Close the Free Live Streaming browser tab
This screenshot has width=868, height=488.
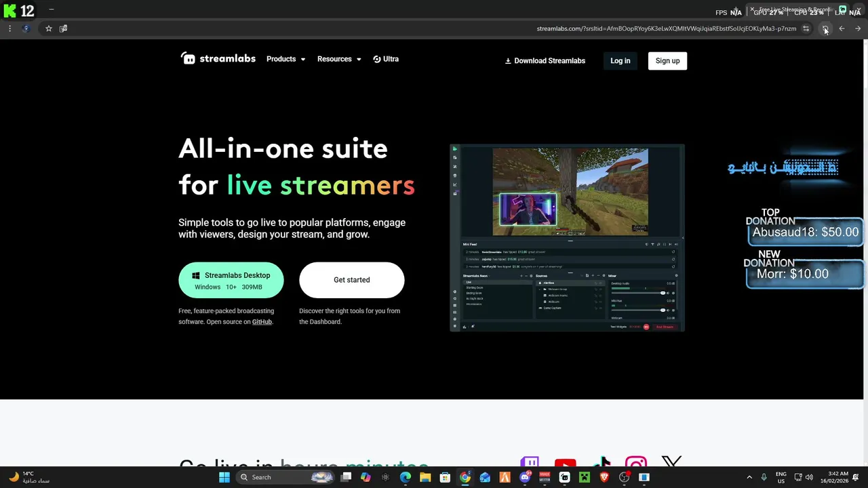[x=752, y=10]
